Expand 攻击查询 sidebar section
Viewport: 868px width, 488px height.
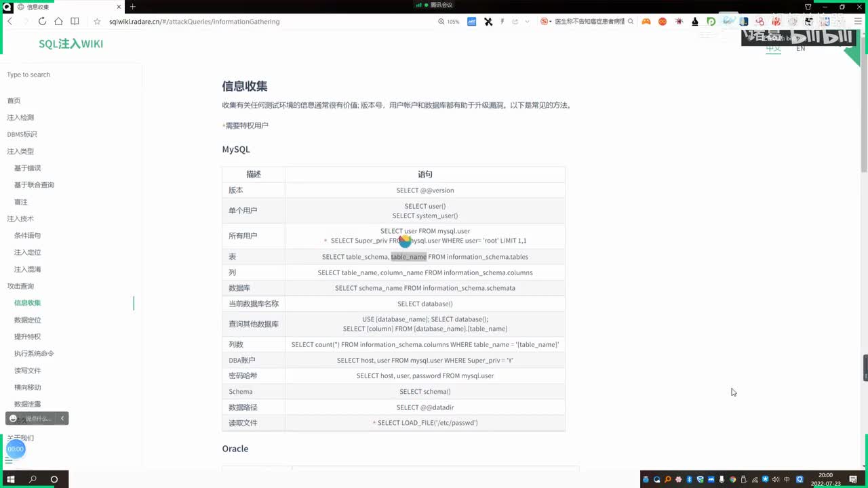click(20, 286)
